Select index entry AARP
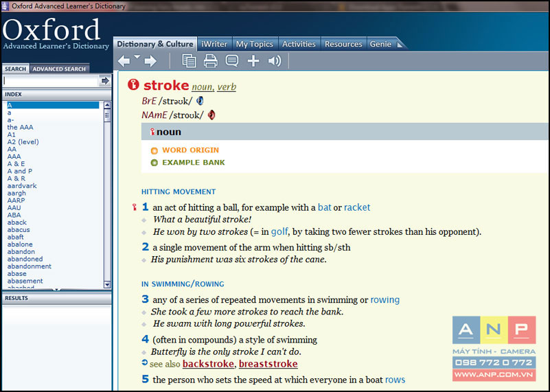The height and width of the screenshot is (392, 550). coord(16,200)
